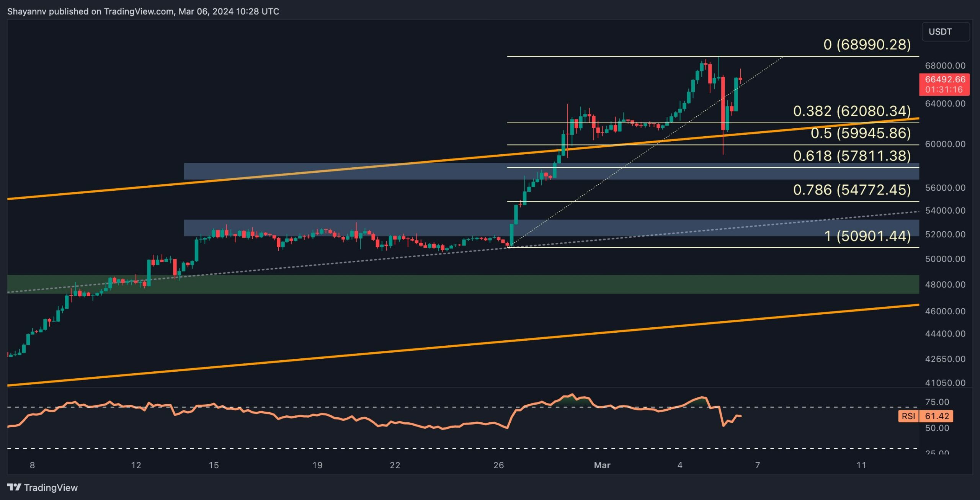Viewport: 980px width, 500px height.
Task: Click the 15 date on time axis
Action: tap(214, 465)
